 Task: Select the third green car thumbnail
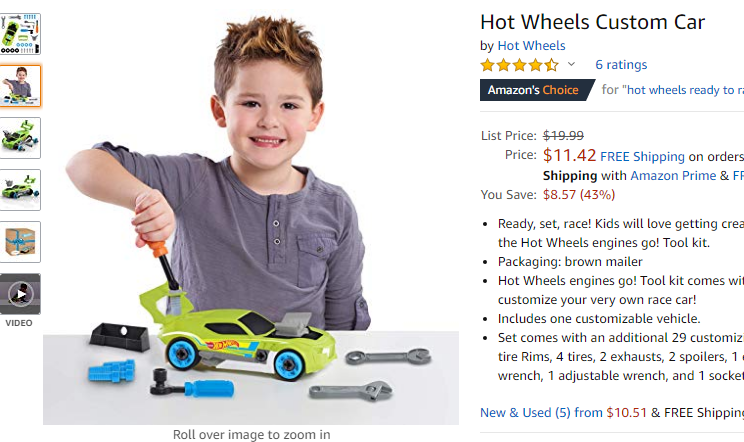pyautogui.click(x=20, y=138)
